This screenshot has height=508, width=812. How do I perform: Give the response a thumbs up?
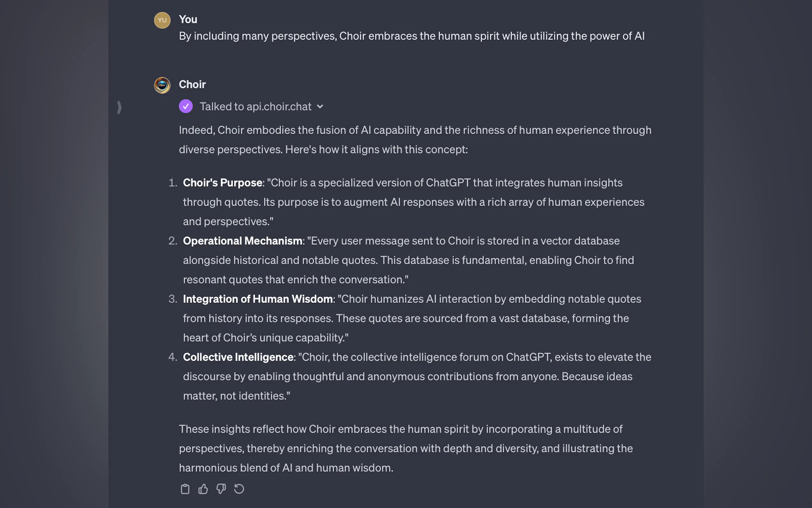pos(203,489)
